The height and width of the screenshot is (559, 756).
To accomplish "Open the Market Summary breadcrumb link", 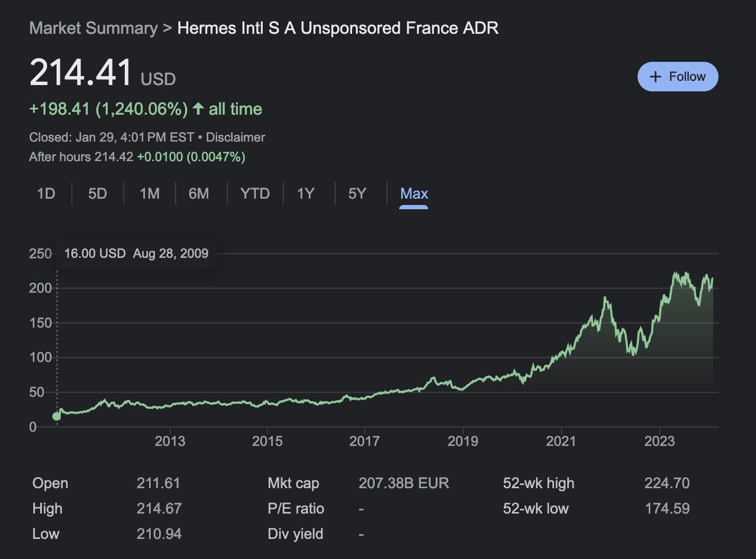I will (x=94, y=28).
